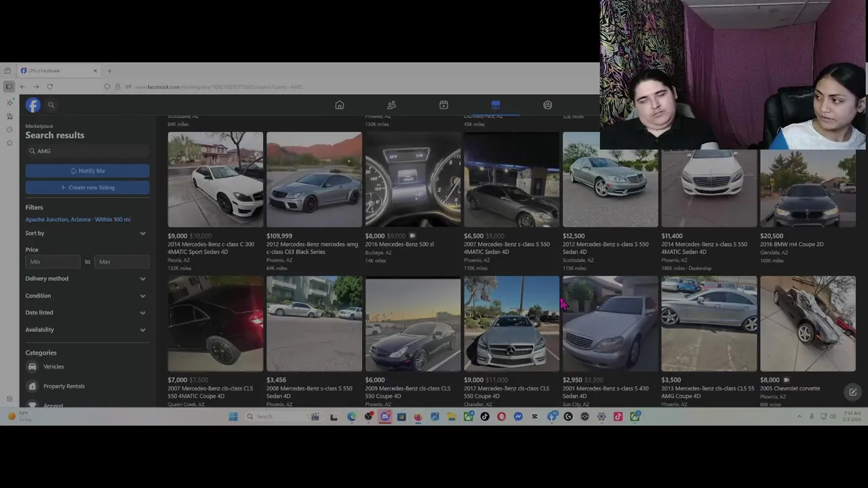The height and width of the screenshot is (488, 868).
Task: Show hidden system tray icons chevron
Action: point(800,417)
